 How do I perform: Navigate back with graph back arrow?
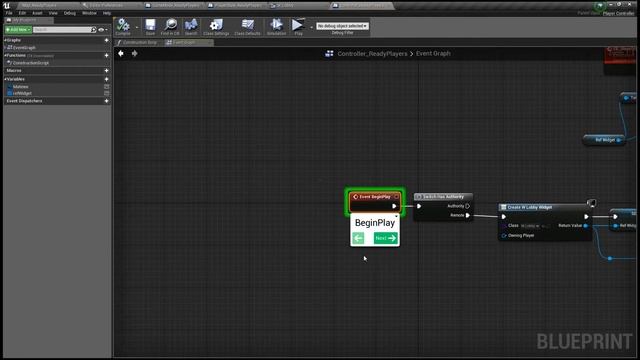pos(121,53)
